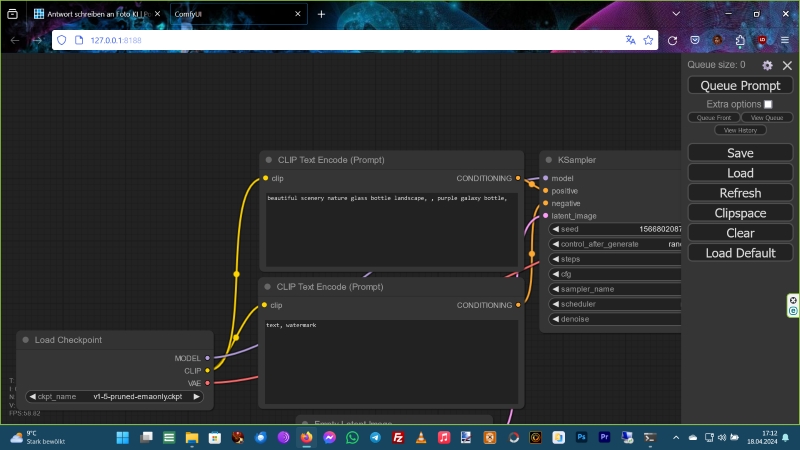Collapse the Load Checkpoint node dot

click(26, 340)
